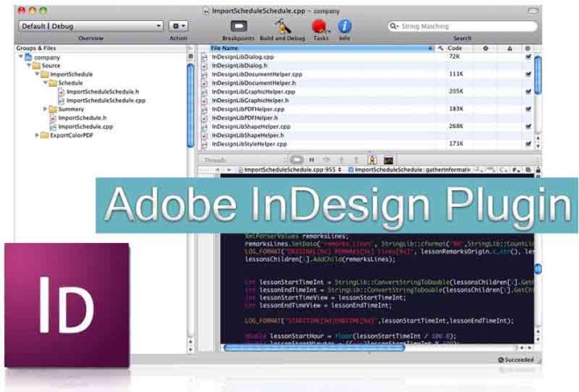This screenshot has height=392, width=579.
Task: Click the toolbar toggle pill in title bar
Action: [533, 11]
